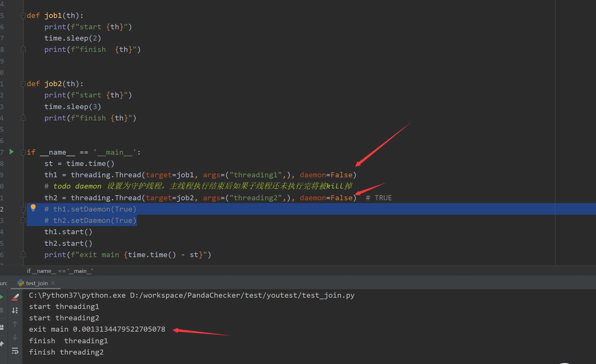This screenshot has width=596, height=364.
Task: Click target=job1 argument
Action: (x=170, y=175)
